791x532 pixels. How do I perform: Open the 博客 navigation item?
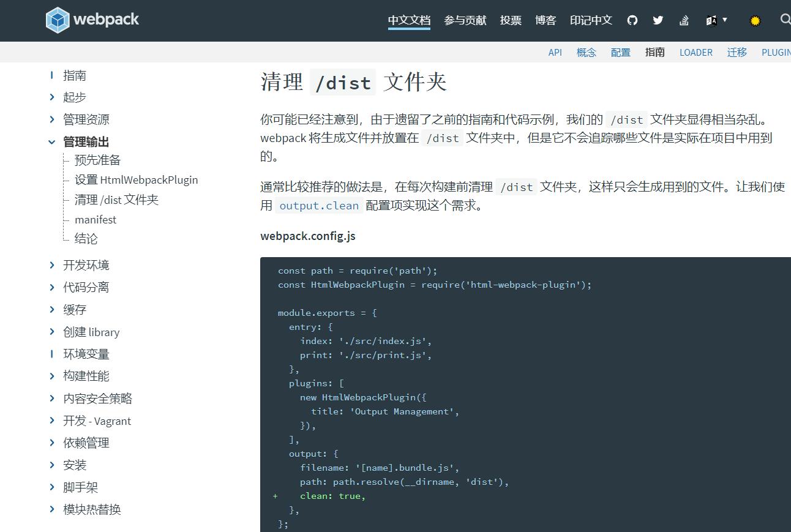click(545, 20)
